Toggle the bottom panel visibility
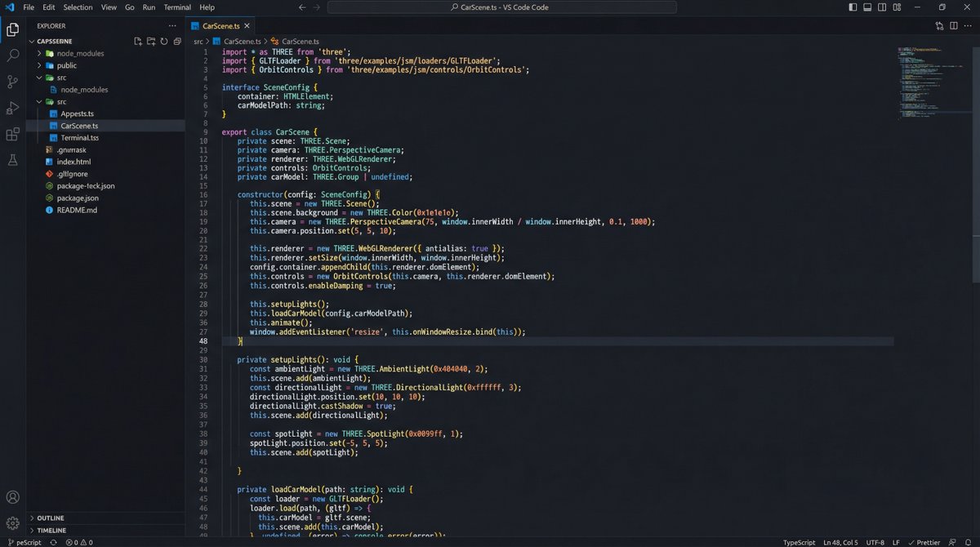980x547 pixels. coord(866,7)
